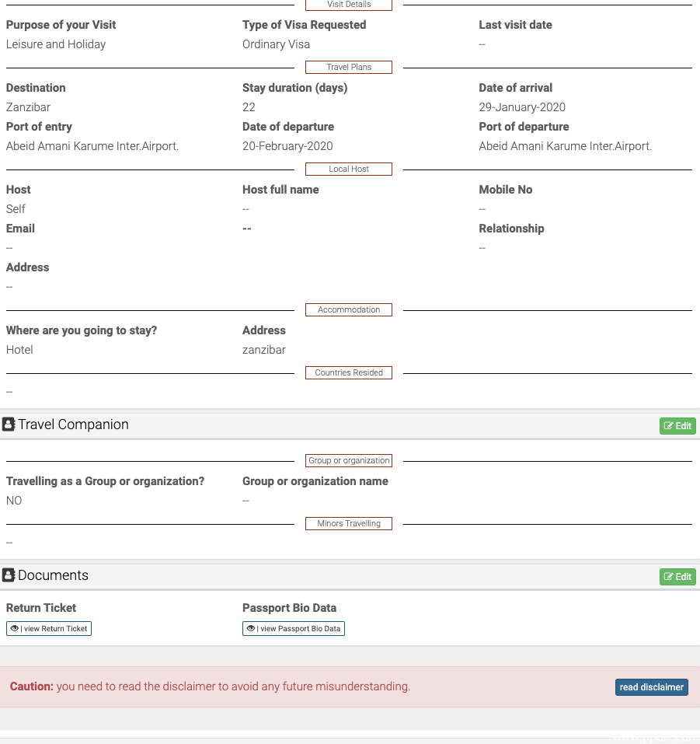Click the 20-February-2020 departure date value
The width and height of the screenshot is (700, 744).
coord(287,146)
